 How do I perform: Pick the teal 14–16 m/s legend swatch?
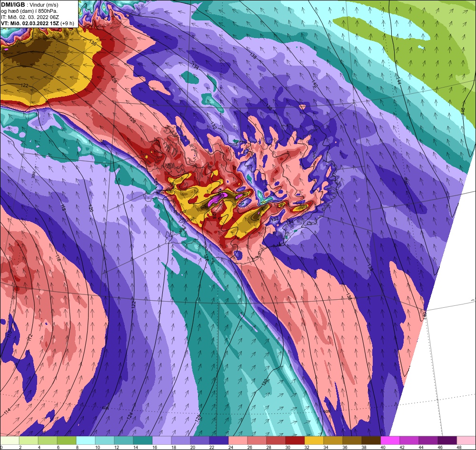[143, 440]
